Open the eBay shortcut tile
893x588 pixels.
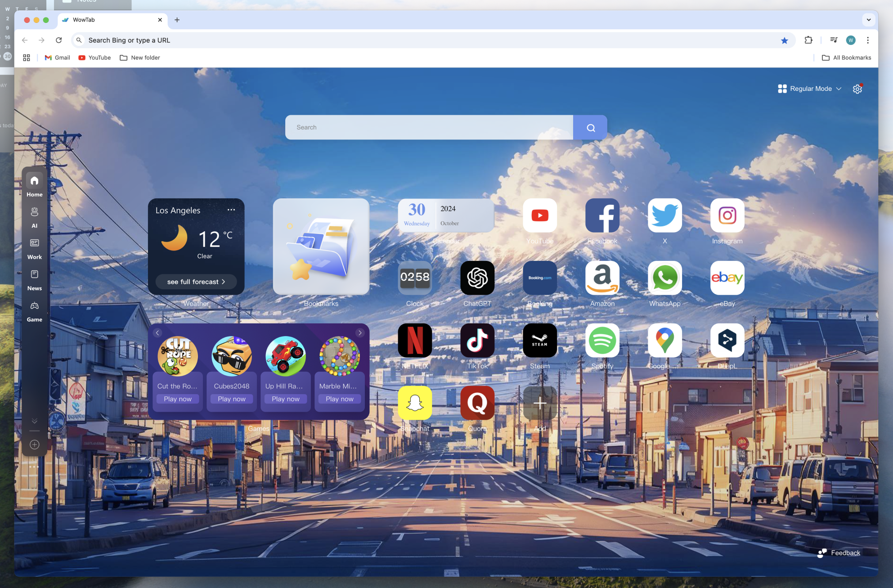pos(727,278)
